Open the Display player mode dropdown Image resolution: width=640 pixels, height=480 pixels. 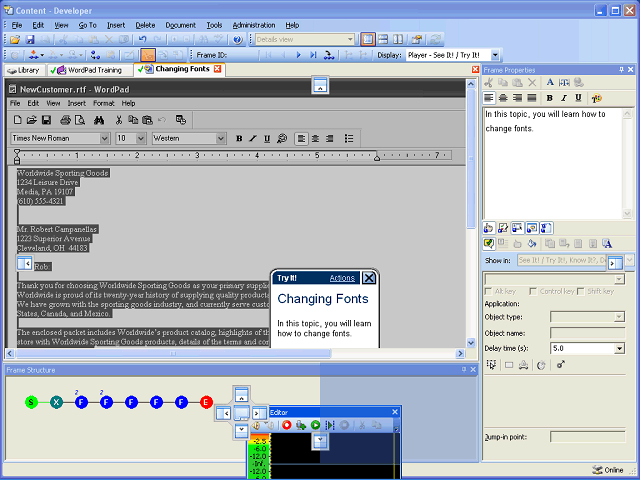pyautogui.click(x=495, y=55)
